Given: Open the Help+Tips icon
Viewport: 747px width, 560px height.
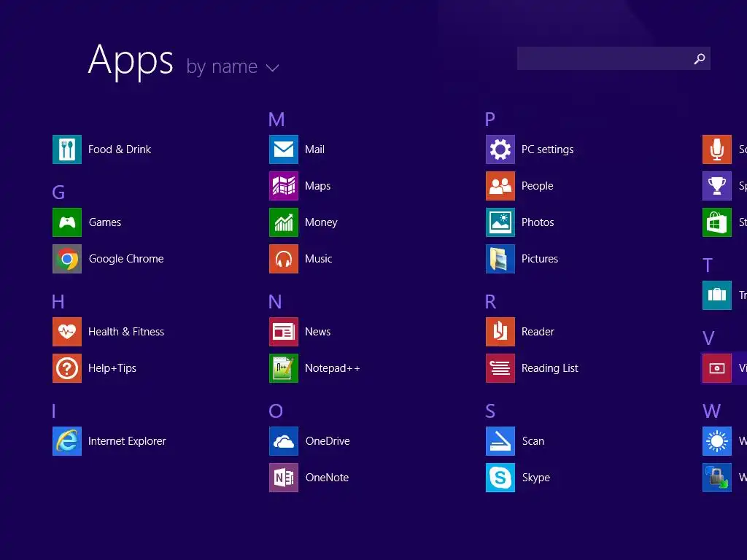Looking at the screenshot, I should (66, 368).
